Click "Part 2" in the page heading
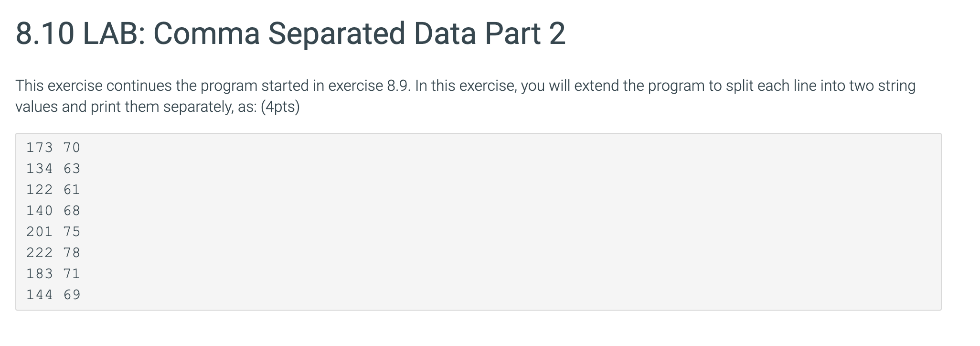The width and height of the screenshot is (980, 346). (525, 34)
